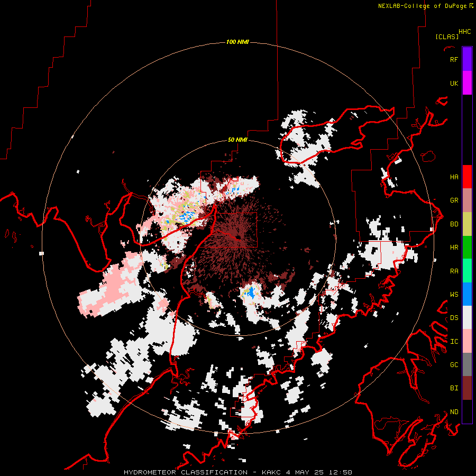Click the "DS" legend label
476x476 pixels.
(x=454, y=318)
